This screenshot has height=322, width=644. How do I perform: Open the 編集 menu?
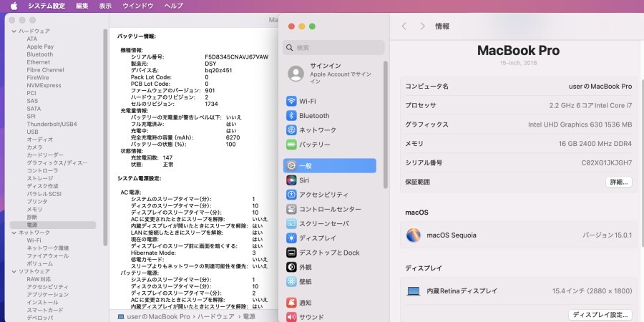(82, 6)
